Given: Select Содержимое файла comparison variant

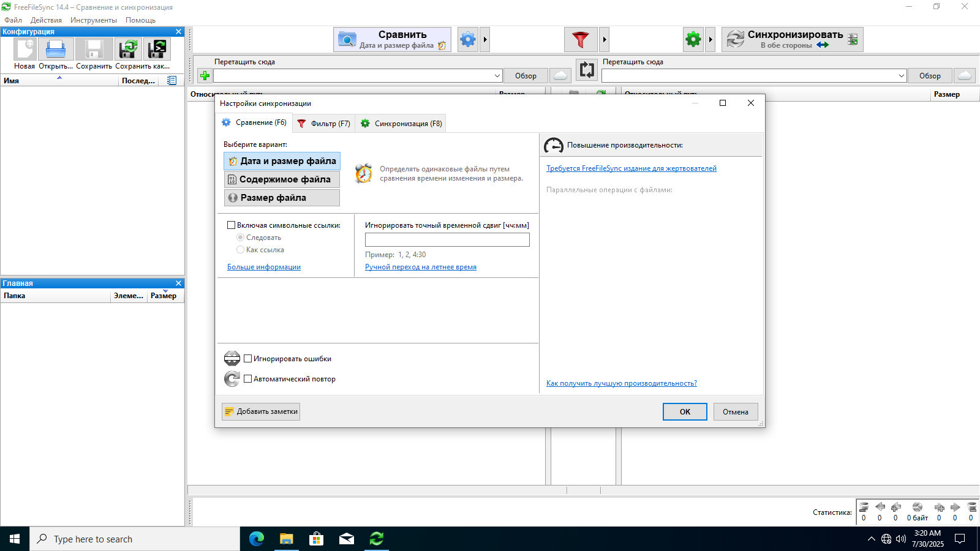Looking at the screenshot, I should click(x=282, y=179).
